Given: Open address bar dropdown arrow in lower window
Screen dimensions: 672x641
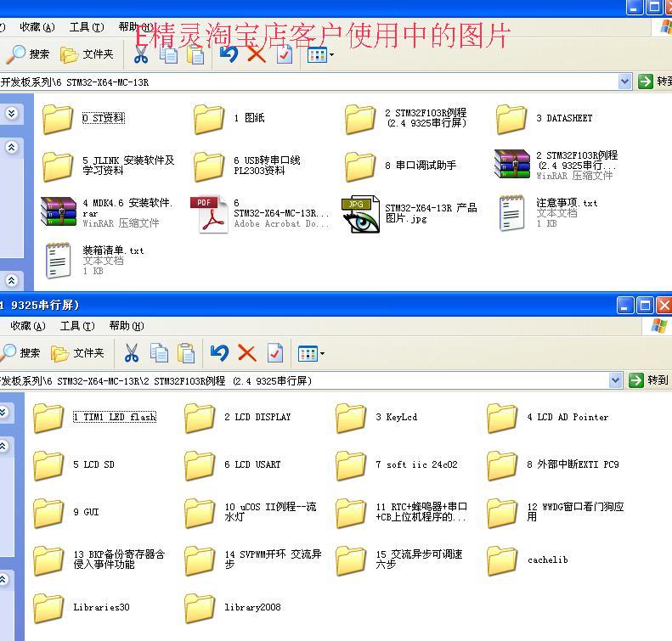Looking at the screenshot, I should (x=615, y=380).
